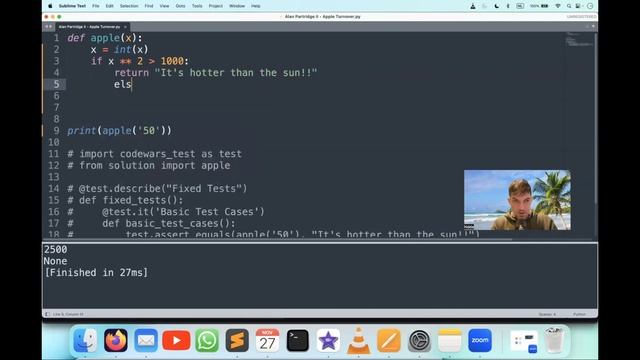Open the Mail app in Dock
This screenshot has width=640, height=360.
click(146, 340)
